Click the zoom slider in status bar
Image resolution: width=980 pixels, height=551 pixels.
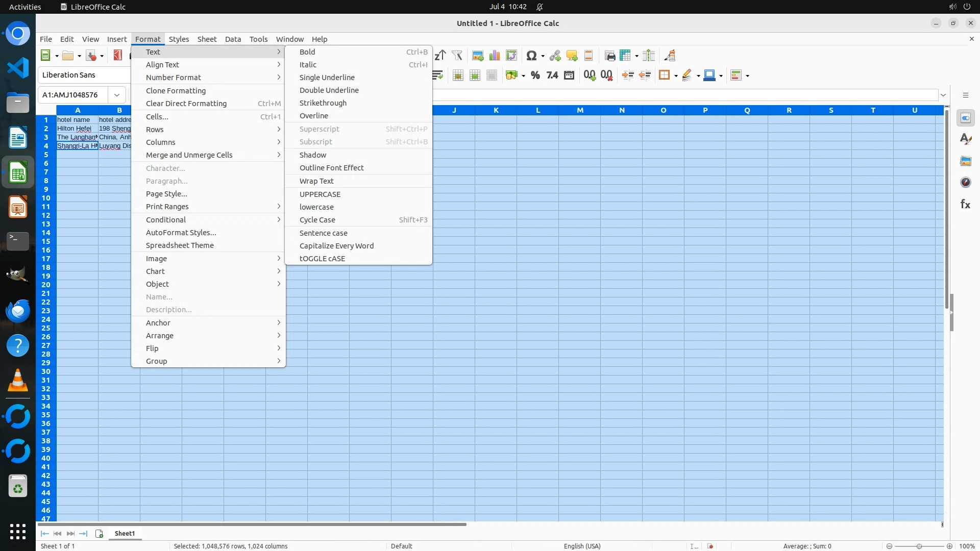click(919, 546)
